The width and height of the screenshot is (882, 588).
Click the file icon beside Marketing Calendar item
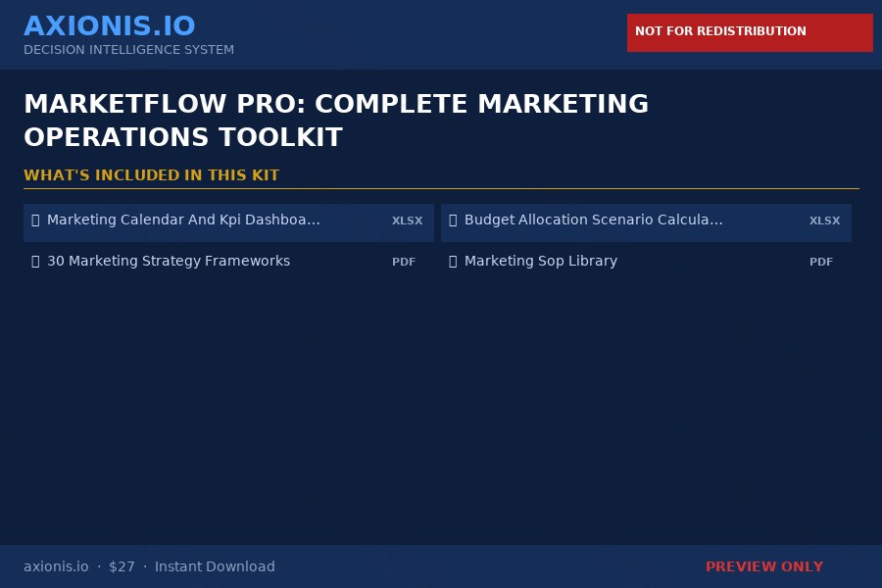(x=36, y=220)
